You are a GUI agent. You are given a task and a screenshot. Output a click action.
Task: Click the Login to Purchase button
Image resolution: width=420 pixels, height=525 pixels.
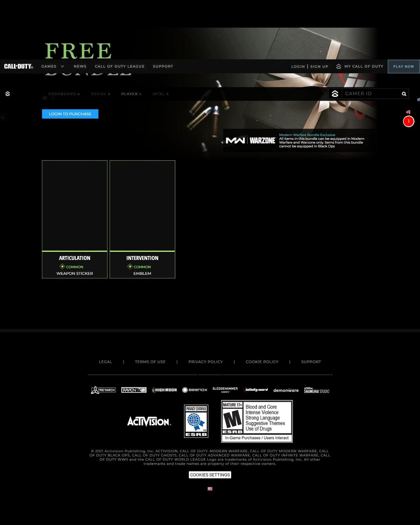pos(70,114)
